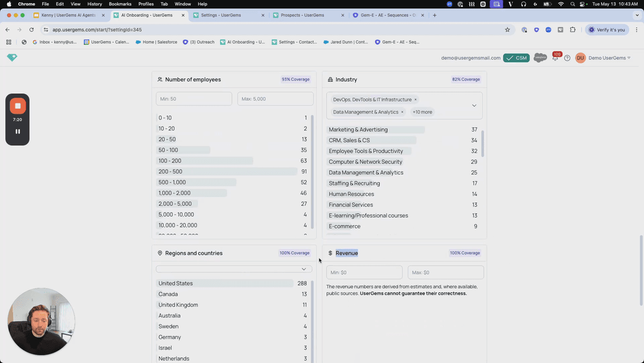Toggle the CSM check button
The height and width of the screenshot is (363, 644).
click(516, 58)
